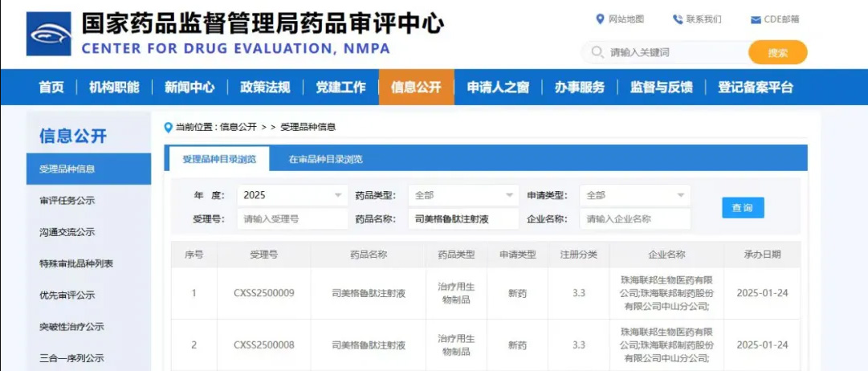Click the site map pin icon

[x=600, y=19]
